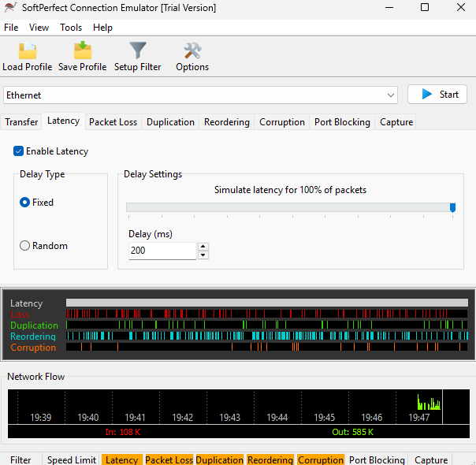476x465 pixels.
Task: Click the Out: 585 K readout
Action: 352,432
